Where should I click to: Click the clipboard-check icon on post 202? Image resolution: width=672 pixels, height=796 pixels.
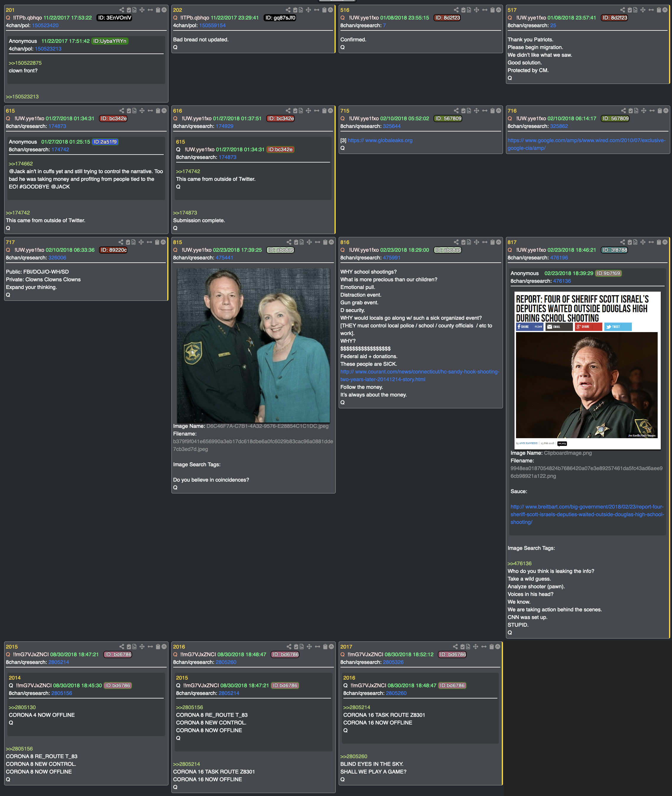(295, 10)
